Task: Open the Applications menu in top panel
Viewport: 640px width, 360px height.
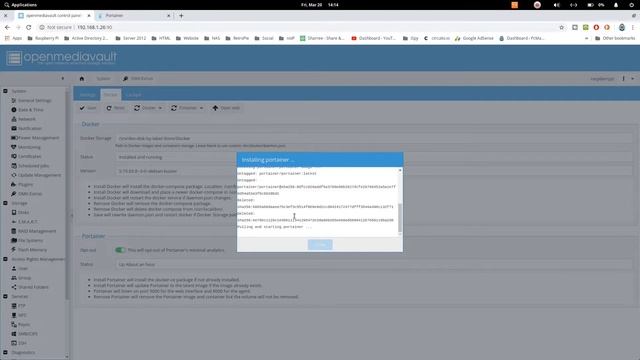Action: pos(20,5)
